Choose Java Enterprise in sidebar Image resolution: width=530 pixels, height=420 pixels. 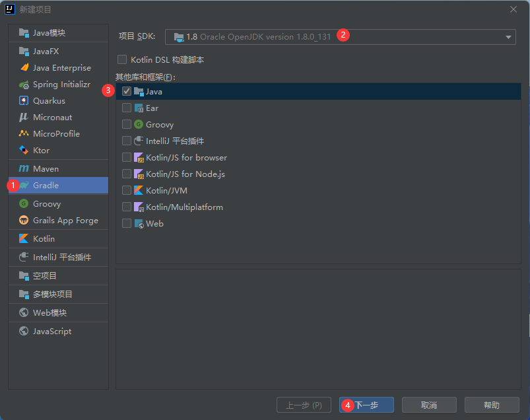click(58, 67)
